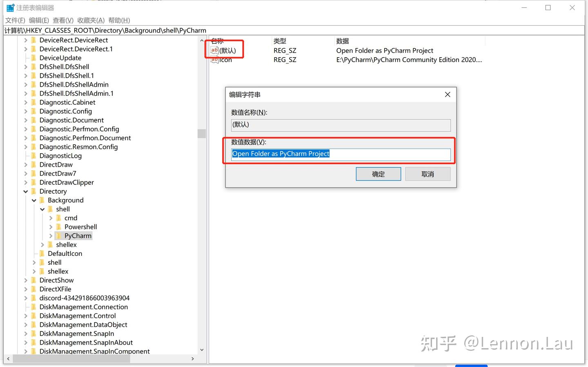Viewport: 588px width, 367px height.
Task: Select the Diagnostic.Cabinet registry key
Action: pos(67,102)
